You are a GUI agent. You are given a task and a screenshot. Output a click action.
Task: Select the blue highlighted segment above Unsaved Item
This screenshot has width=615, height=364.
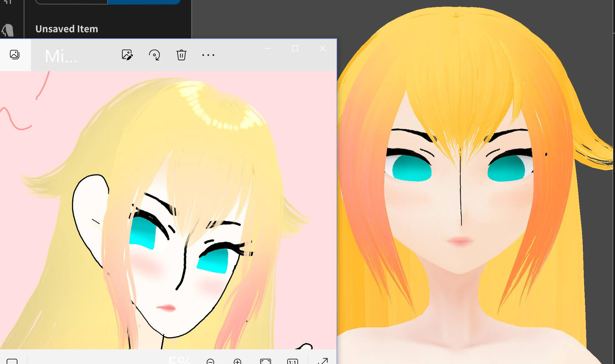(x=144, y=2)
